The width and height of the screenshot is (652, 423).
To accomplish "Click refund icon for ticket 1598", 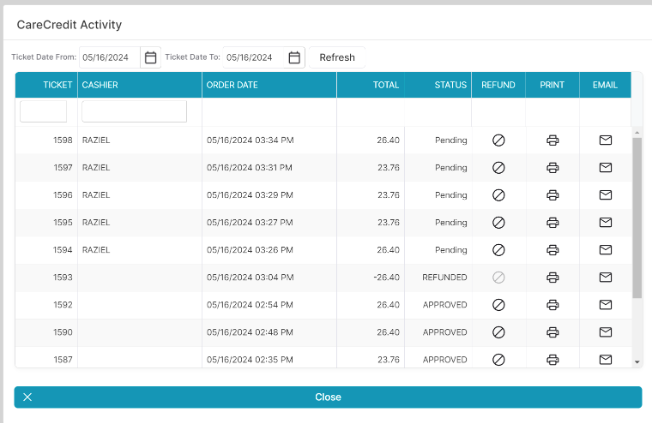I will (x=498, y=140).
